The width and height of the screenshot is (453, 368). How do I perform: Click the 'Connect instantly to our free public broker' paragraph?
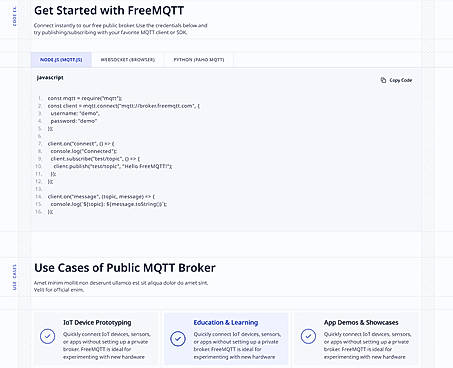(121, 29)
